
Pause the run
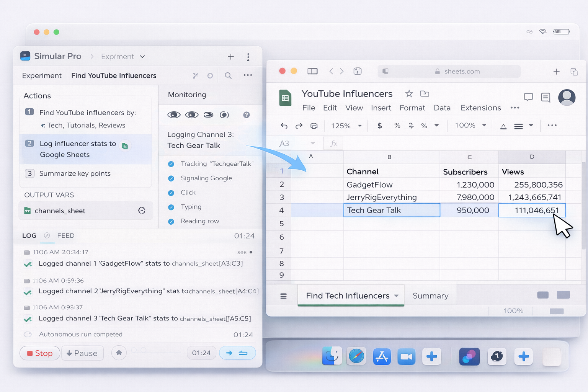pos(82,353)
